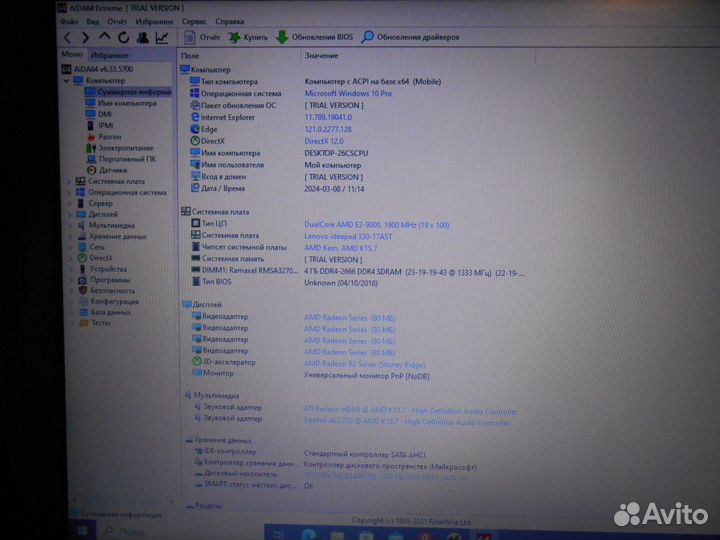Click the Windows Start button

84,532
